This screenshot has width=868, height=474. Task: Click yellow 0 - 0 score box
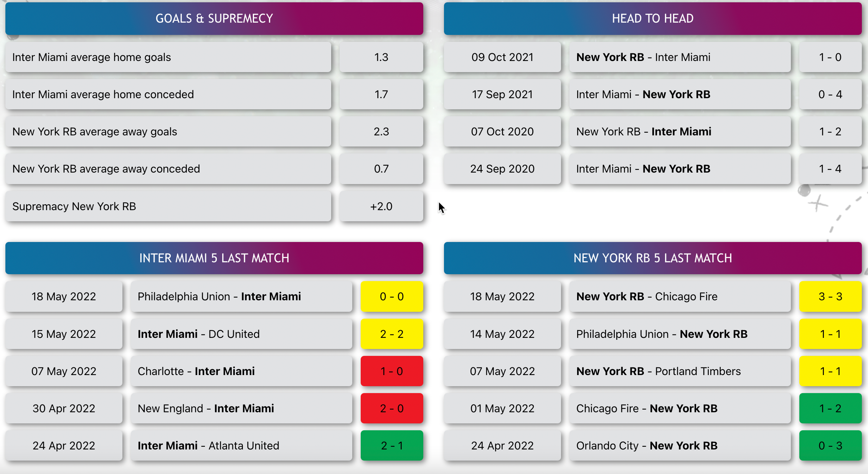[392, 296]
